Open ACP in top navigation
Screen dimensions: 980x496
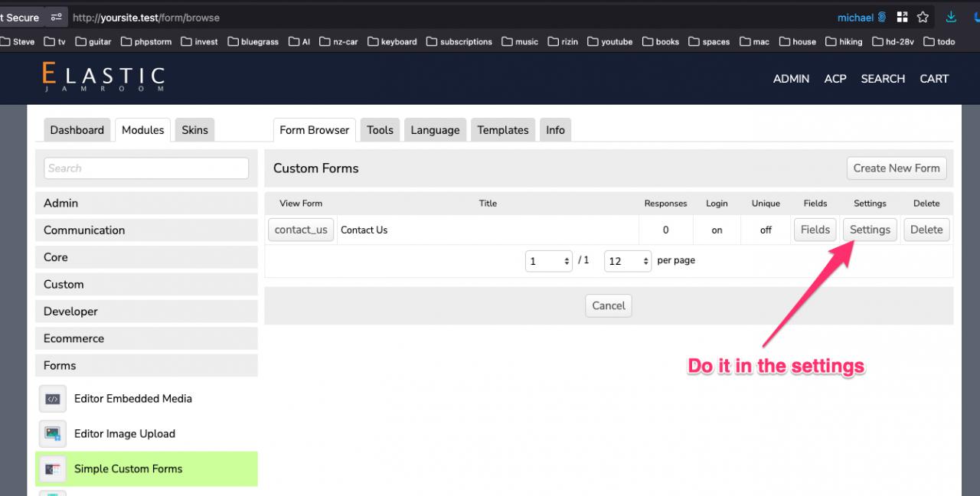pyautogui.click(x=835, y=79)
